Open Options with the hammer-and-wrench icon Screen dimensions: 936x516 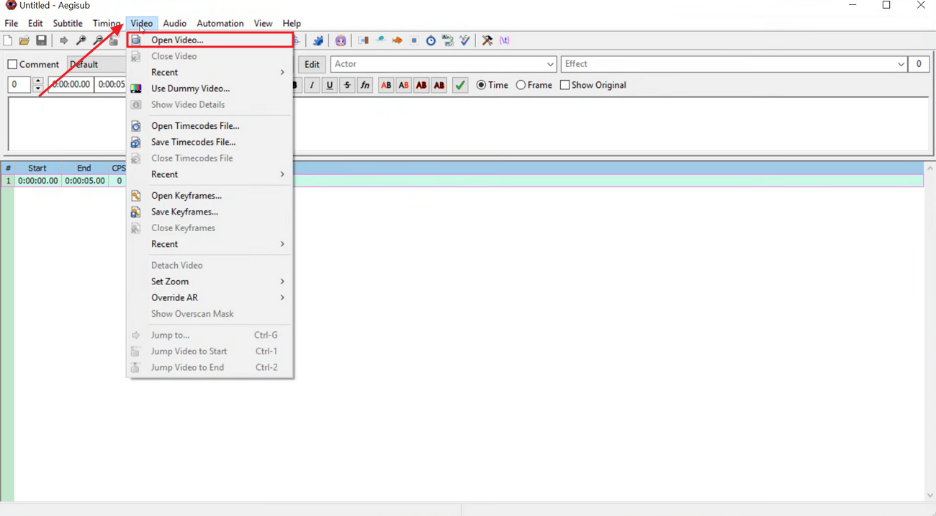click(x=487, y=41)
